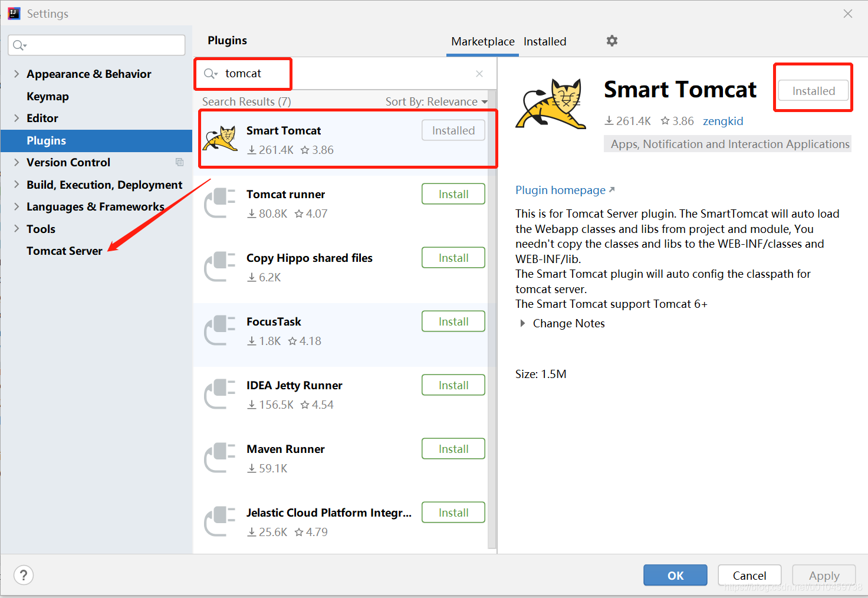Click the Smart Tomcat cat icon in results list
868x598 pixels.
tap(220, 140)
